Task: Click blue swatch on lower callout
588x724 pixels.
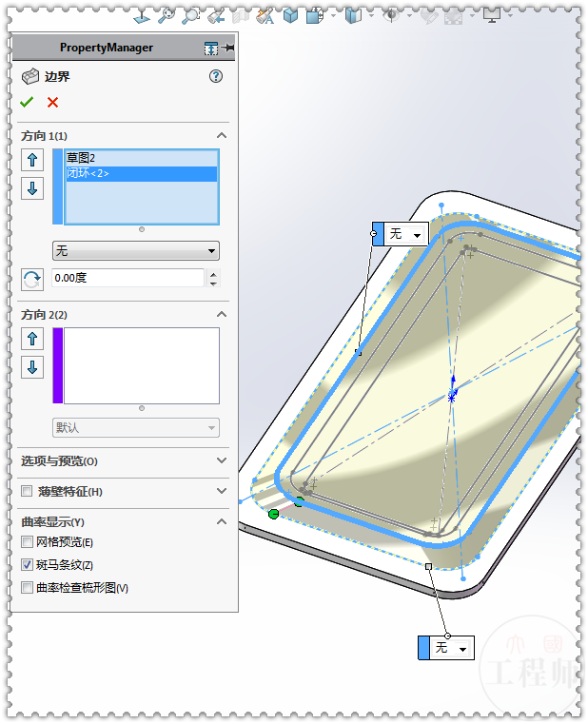Action: click(x=423, y=648)
